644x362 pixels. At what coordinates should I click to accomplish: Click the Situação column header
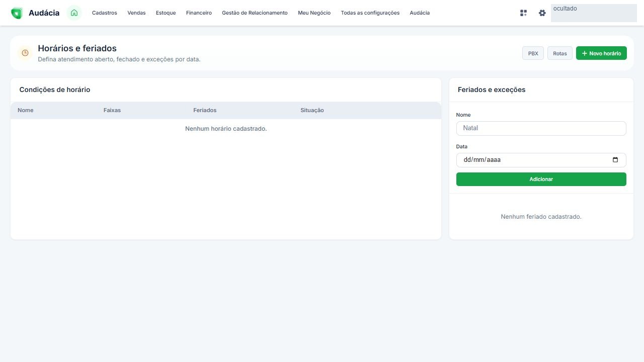coord(312,110)
